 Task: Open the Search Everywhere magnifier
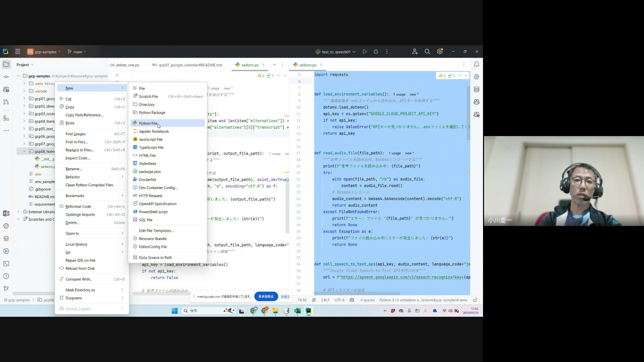click(x=427, y=52)
